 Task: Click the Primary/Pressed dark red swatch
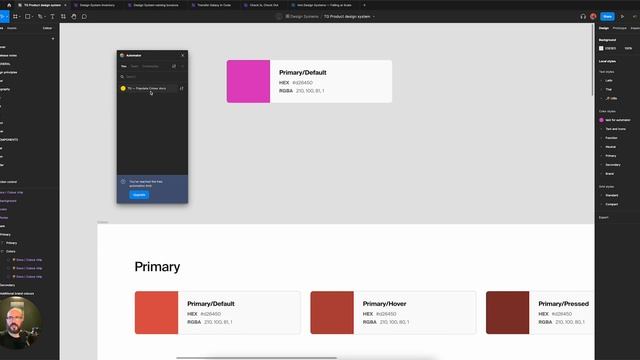(507, 312)
